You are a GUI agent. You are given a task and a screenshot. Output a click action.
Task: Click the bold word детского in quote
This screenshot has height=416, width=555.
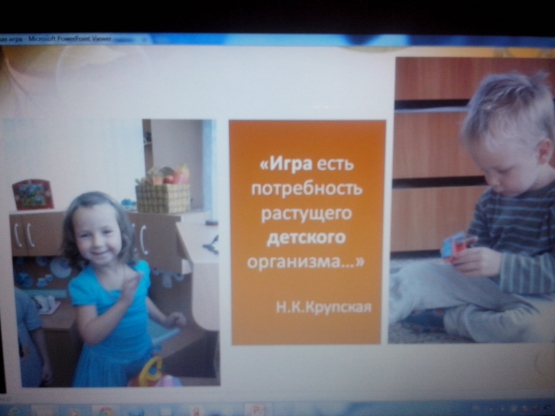[306, 237]
